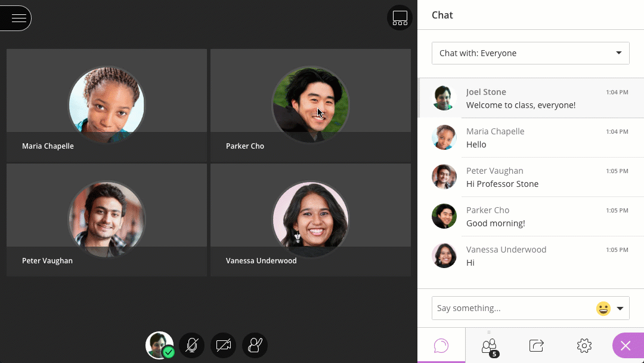Image resolution: width=644 pixels, height=363 pixels.
Task: Click message 'Welcome to class, everyone!'
Action: click(521, 105)
